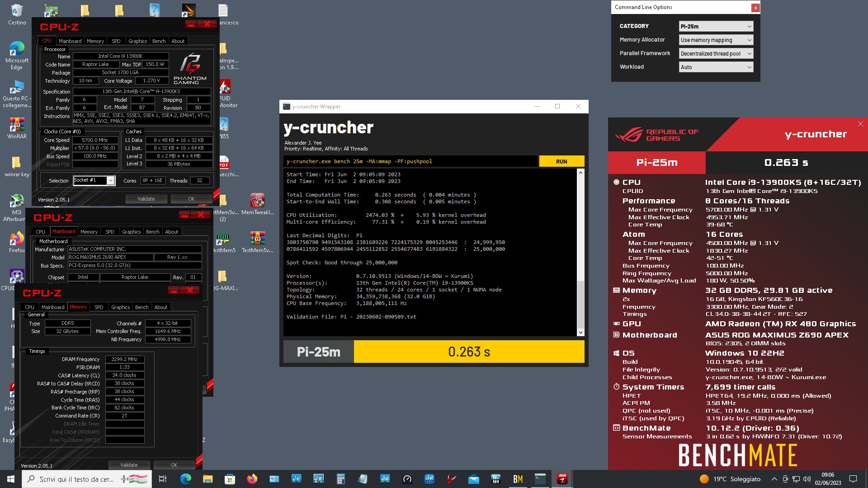Screen dimensions: 868x488
Task: Open the Calculator taskbar icon
Action: pyautogui.click(x=340, y=479)
